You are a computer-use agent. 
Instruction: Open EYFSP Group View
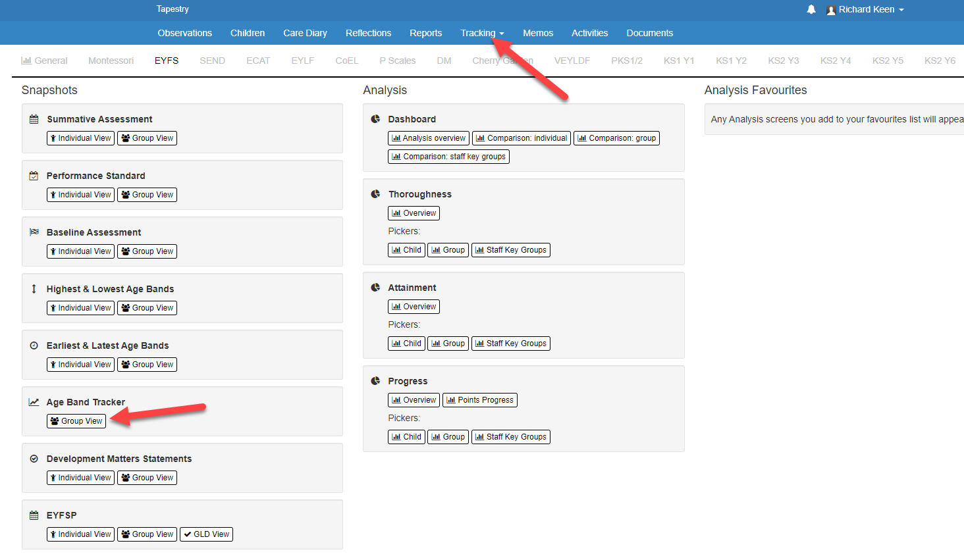click(147, 534)
